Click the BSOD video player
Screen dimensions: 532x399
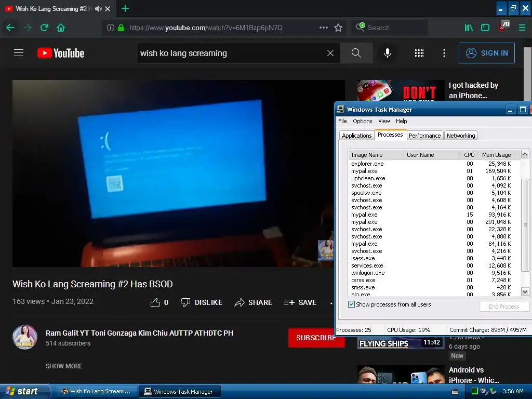[x=179, y=174]
